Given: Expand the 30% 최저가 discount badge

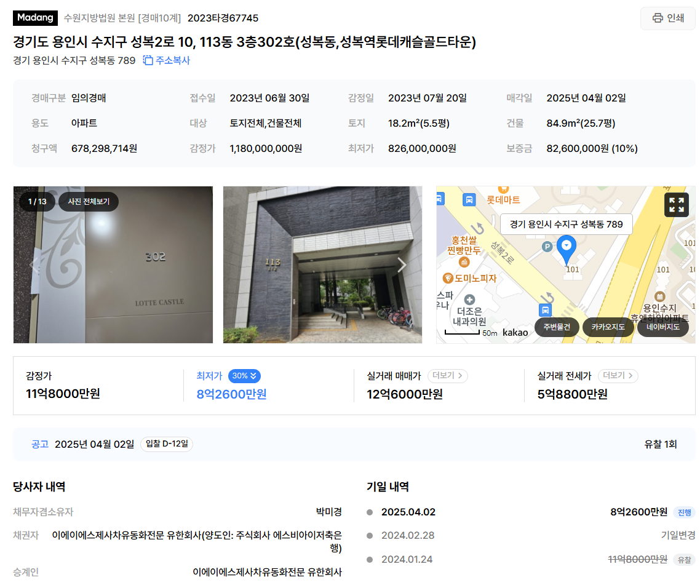Looking at the screenshot, I should [244, 376].
